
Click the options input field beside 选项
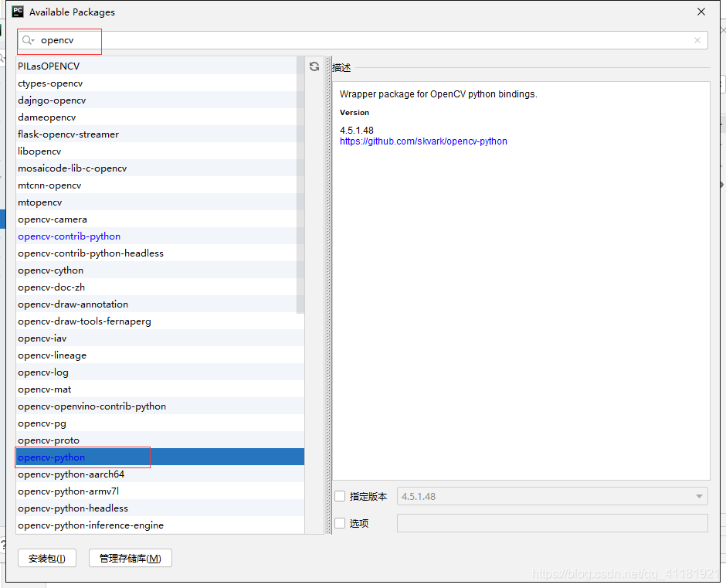click(552, 523)
